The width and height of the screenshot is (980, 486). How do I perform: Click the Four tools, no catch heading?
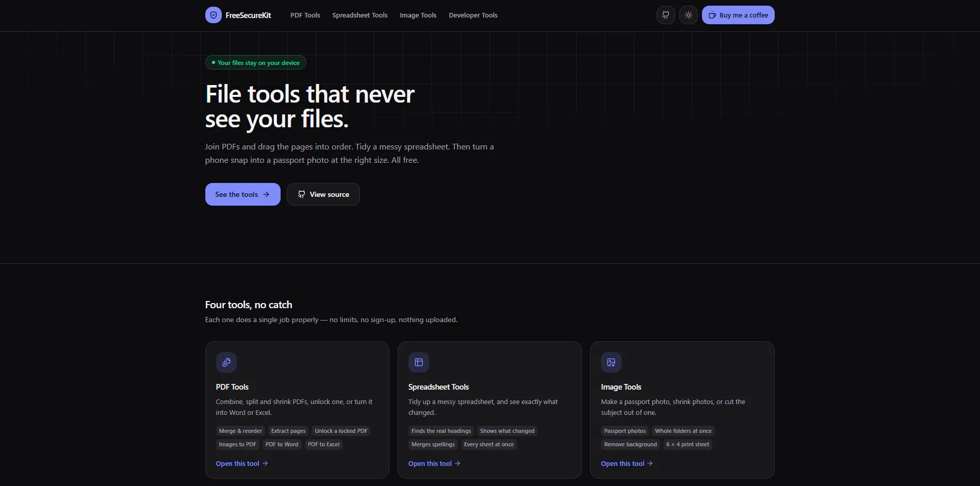click(x=249, y=305)
